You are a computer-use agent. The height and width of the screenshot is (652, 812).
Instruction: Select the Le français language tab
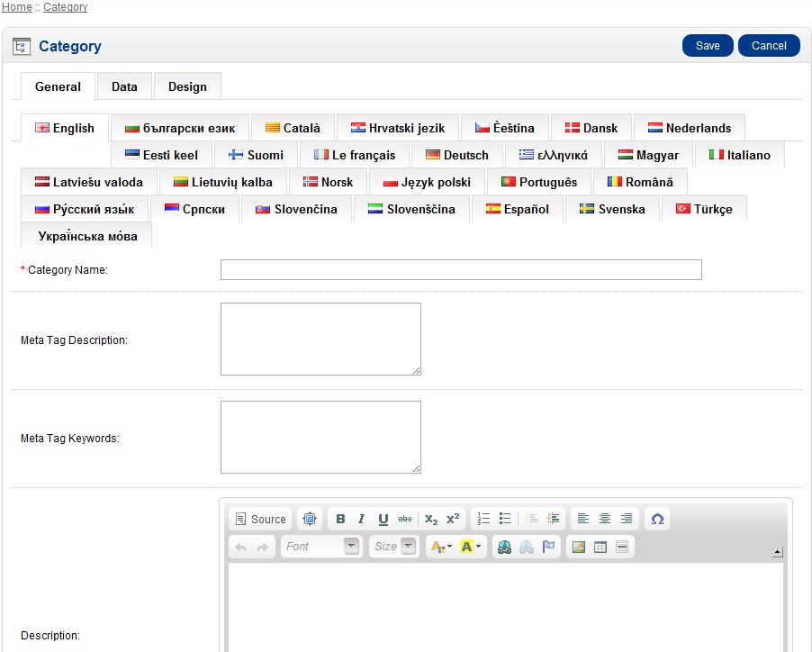(355, 155)
